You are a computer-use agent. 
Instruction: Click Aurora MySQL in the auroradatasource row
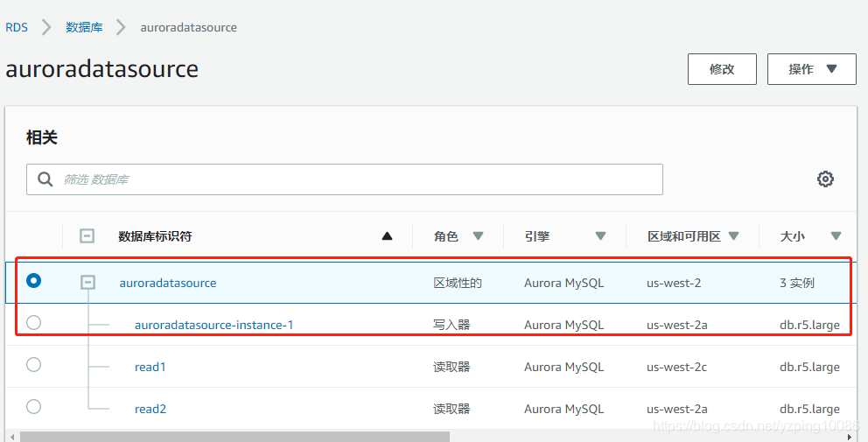[564, 283]
